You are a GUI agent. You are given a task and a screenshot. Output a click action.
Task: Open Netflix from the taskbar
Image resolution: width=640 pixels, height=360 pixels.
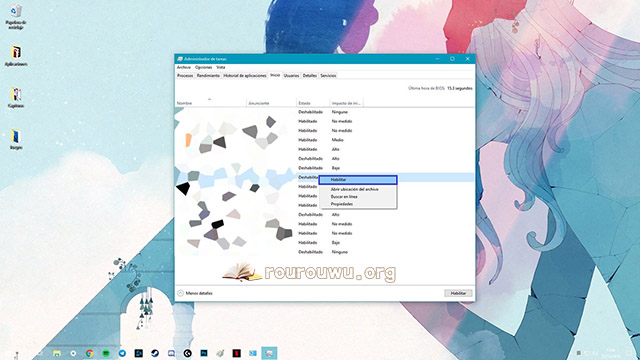click(236, 353)
